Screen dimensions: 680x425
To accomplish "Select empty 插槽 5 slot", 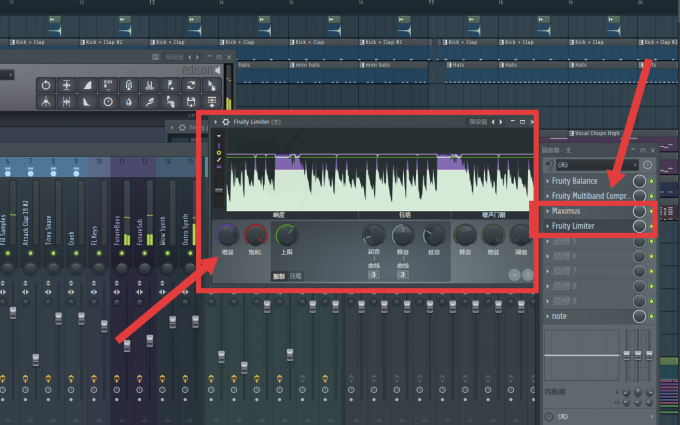I will point(564,241).
